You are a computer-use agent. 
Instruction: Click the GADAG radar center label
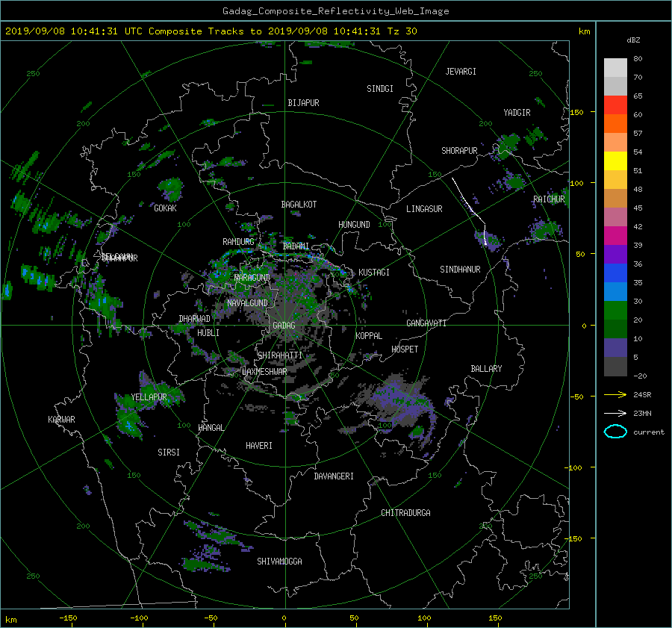pos(284,326)
